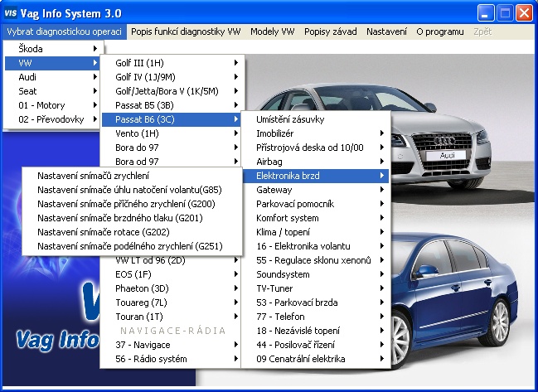Open 37 - Navigace submenu

coord(172,344)
